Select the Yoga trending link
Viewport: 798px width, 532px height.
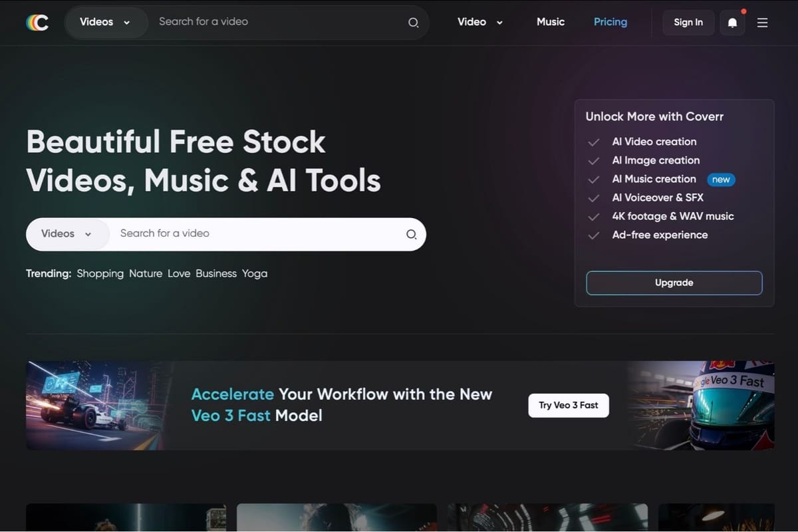[x=255, y=273]
